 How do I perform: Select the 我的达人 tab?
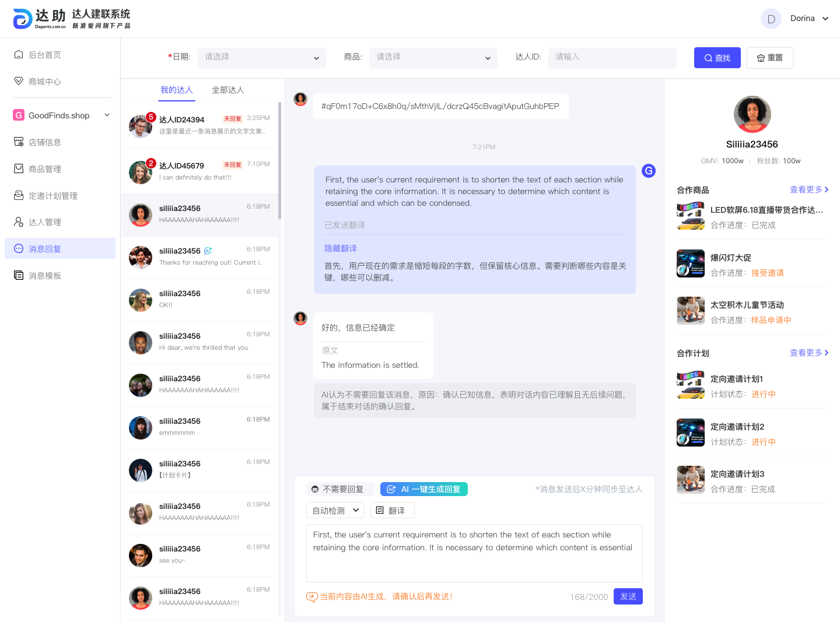click(177, 90)
